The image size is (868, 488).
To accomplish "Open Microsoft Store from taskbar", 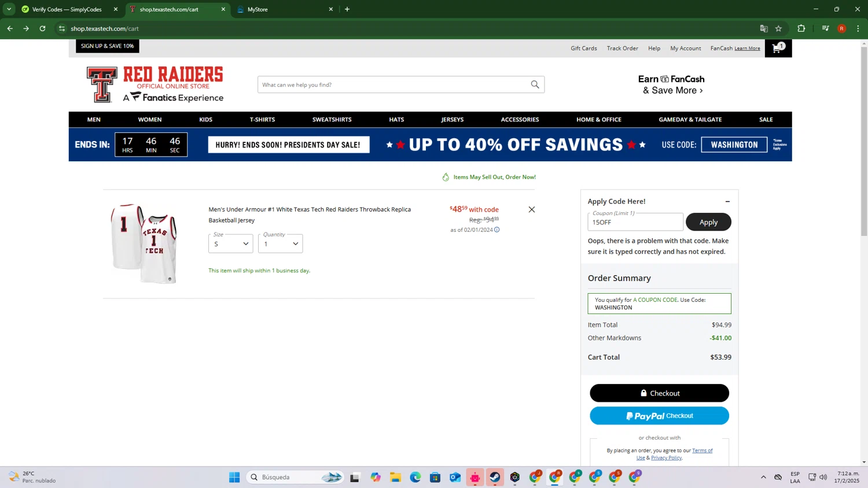I will click(435, 477).
